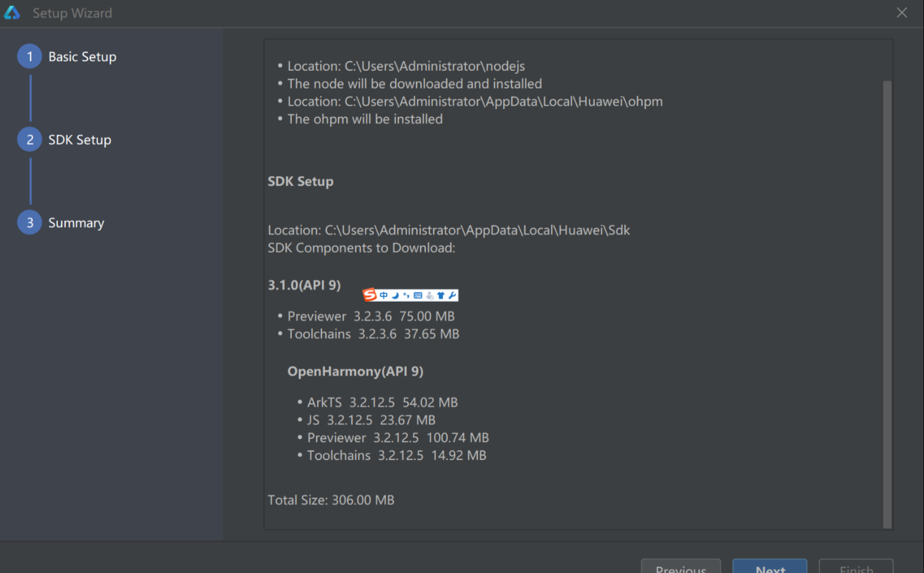Go back with the Previous button
Viewport: 924px width, 573px height.
pos(681,567)
